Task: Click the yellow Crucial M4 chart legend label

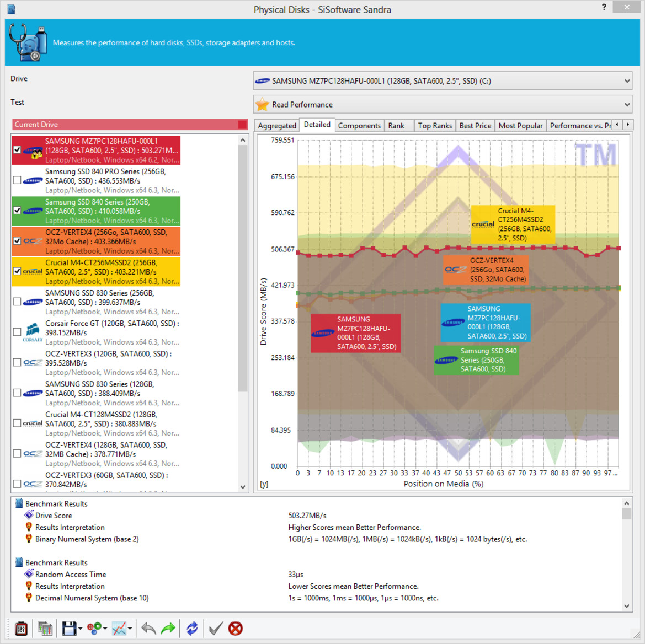Action: tap(513, 224)
